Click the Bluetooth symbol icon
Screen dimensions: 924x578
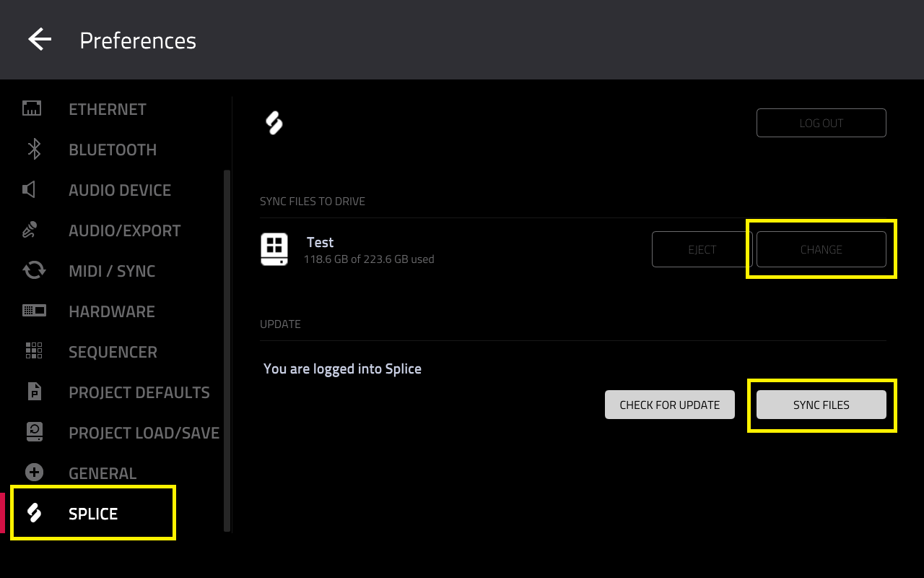point(34,150)
